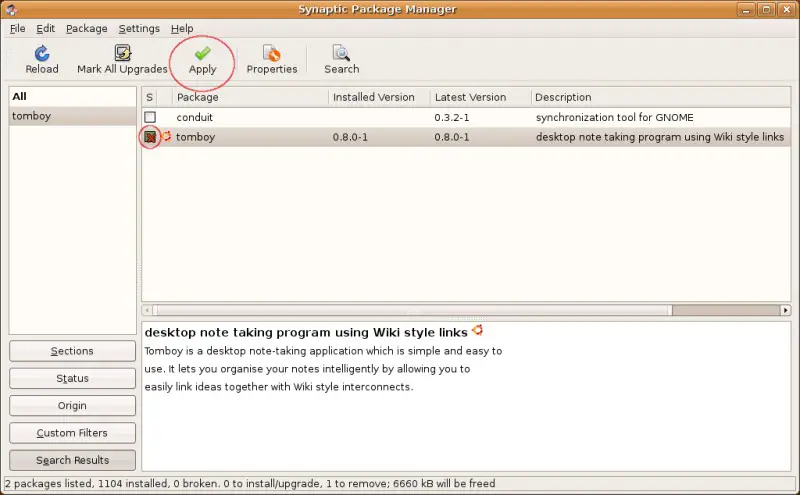The width and height of the screenshot is (800, 495).
Task: Toggle the conduit package checkbox
Action: pos(150,117)
